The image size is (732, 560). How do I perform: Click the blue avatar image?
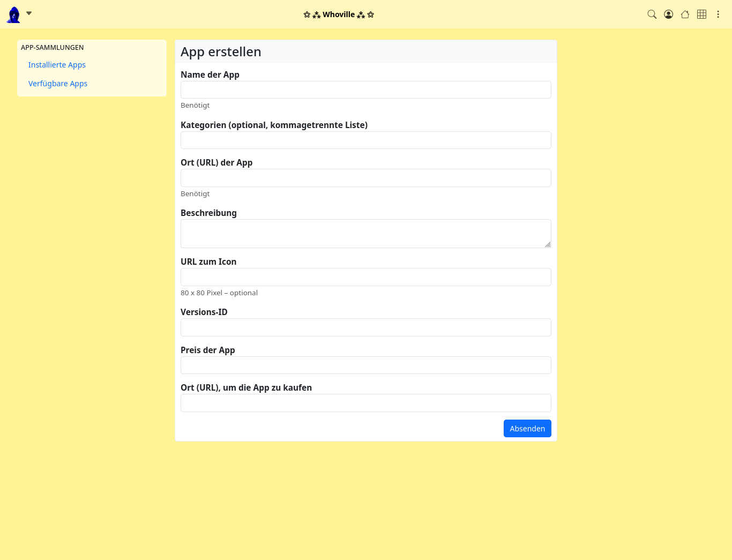point(13,14)
